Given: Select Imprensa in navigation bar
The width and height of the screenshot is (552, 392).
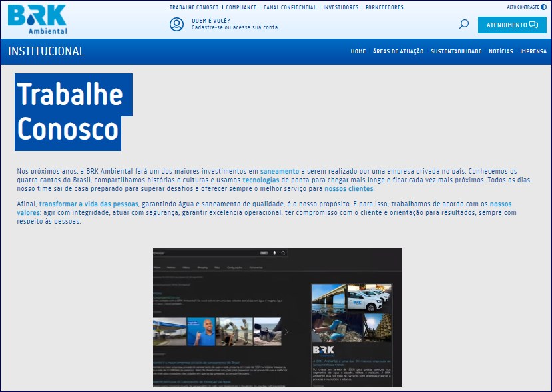Looking at the screenshot, I should click(533, 52).
